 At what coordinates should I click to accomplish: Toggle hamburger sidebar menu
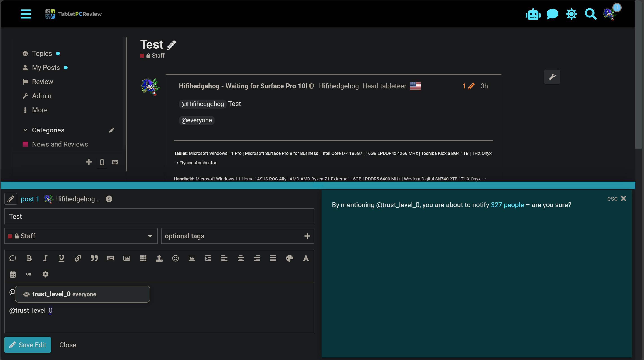click(26, 14)
